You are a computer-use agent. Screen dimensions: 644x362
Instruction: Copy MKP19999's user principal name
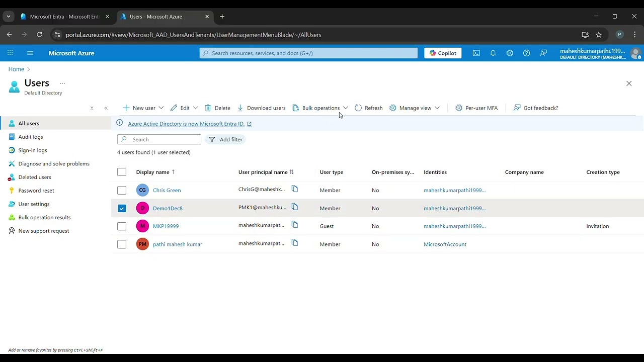pyautogui.click(x=295, y=225)
